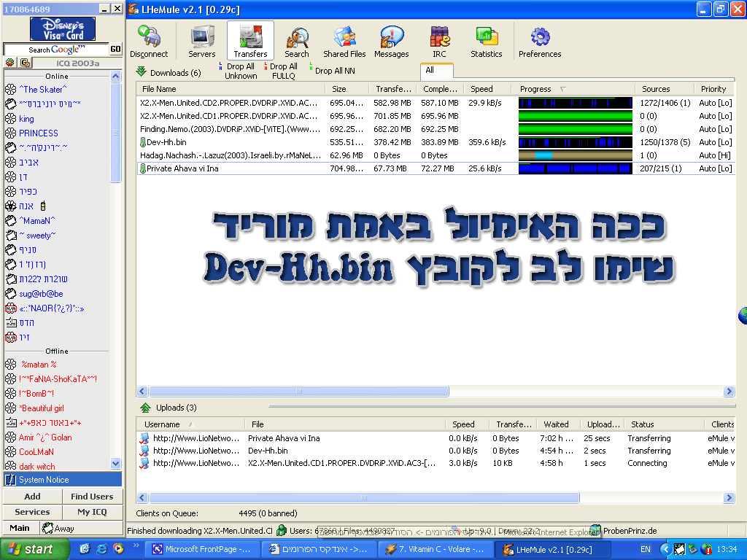Select the Finding.Nemo.(2003) download row

click(x=436, y=129)
